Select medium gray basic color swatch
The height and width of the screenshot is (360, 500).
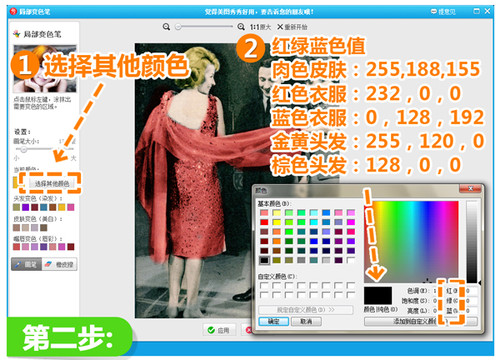pos(301,260)
